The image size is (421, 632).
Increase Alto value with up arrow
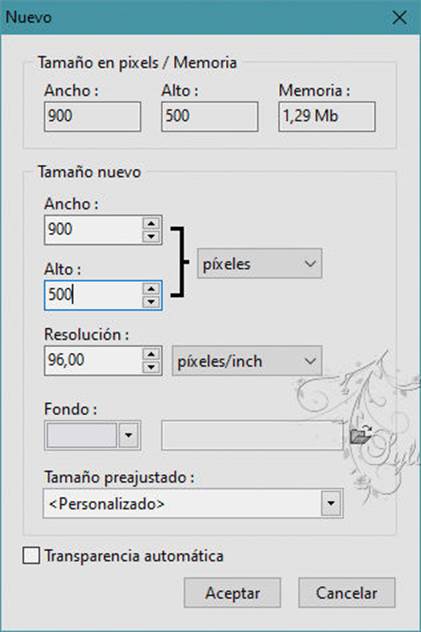coord(151,289)
